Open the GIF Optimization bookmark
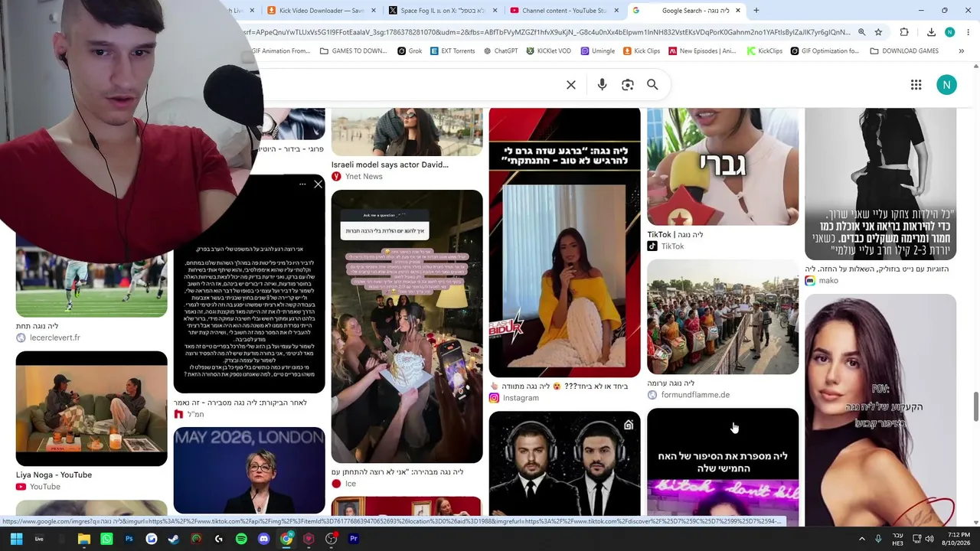Image resolution: width=980 pixels, height=551 pixels. coord(825,51)
